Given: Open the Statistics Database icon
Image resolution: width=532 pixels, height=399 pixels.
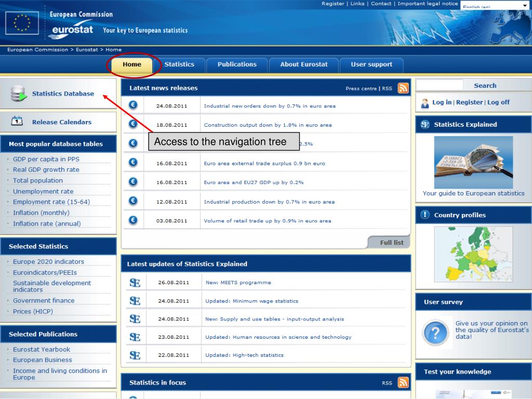Looking at the screenshot, I should (18, 94).
